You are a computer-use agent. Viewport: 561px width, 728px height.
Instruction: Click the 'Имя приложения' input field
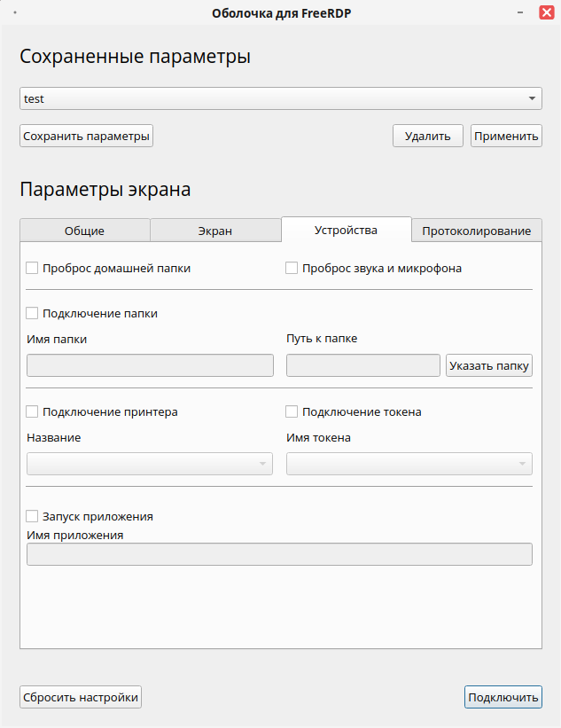(279, 554)
